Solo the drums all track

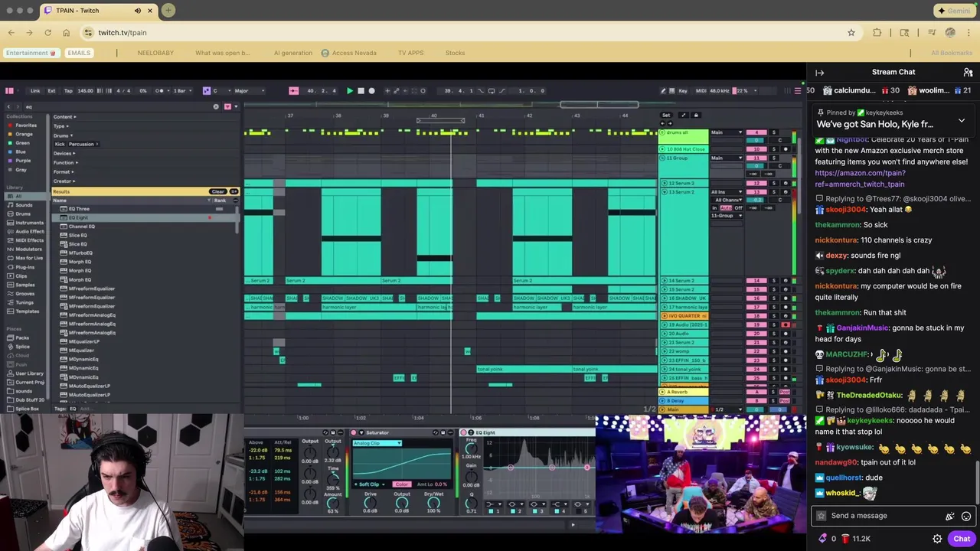coord(773,133)
